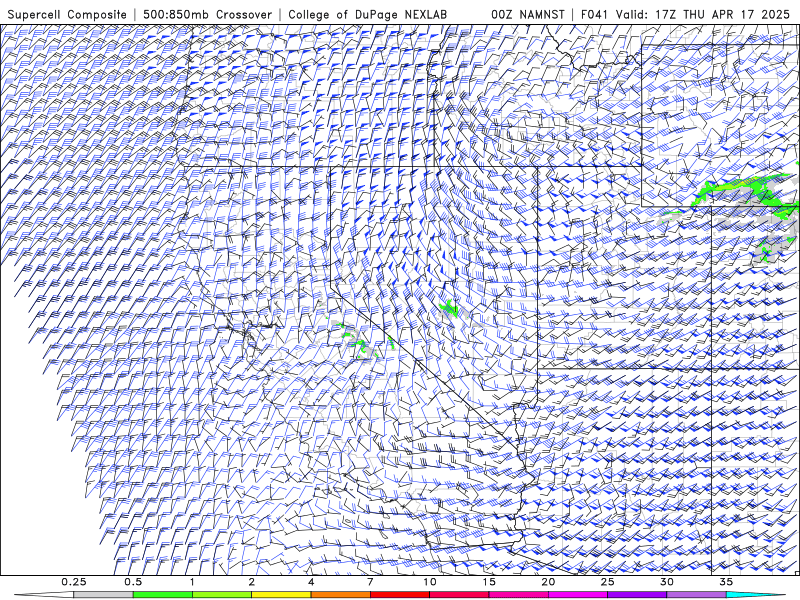Click the 0.25 colorbar label

(73, 582)
